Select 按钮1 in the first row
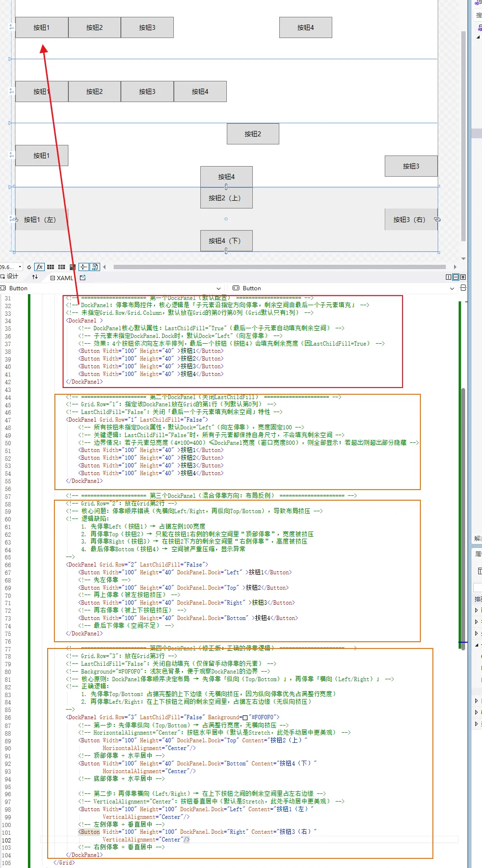The height and width of the screenshot is (868, 482). tap(42, 27)
